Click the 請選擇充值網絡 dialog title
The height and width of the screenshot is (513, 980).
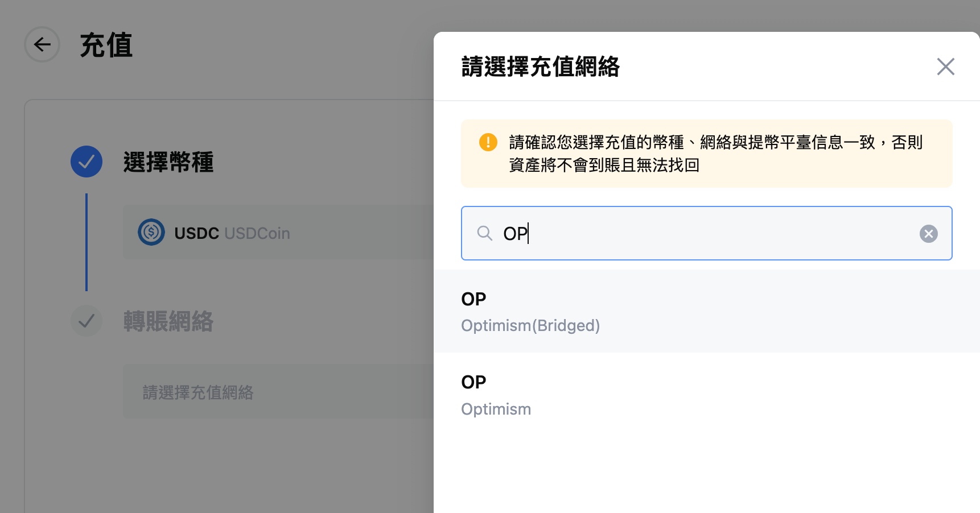[540, 67]
